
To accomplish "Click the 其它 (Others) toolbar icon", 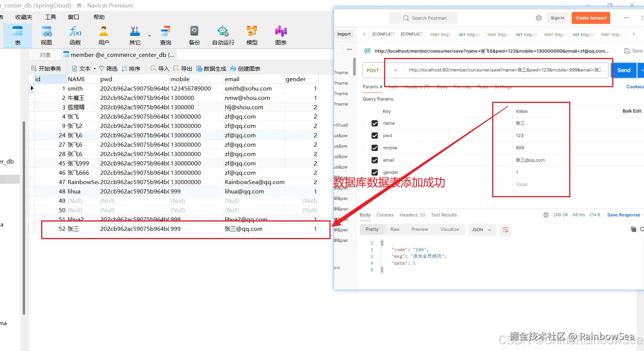I will 135,36.
